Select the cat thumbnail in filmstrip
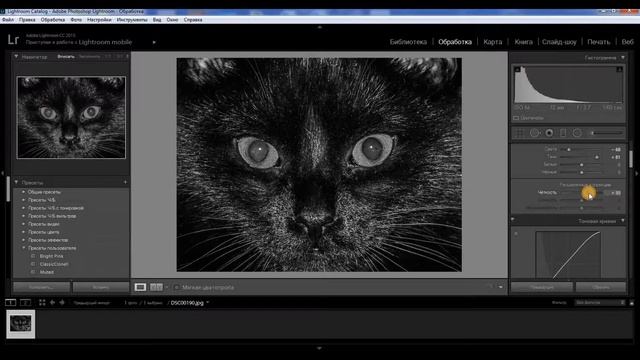This screenshot has width=640, height=360. coord(20,324)
